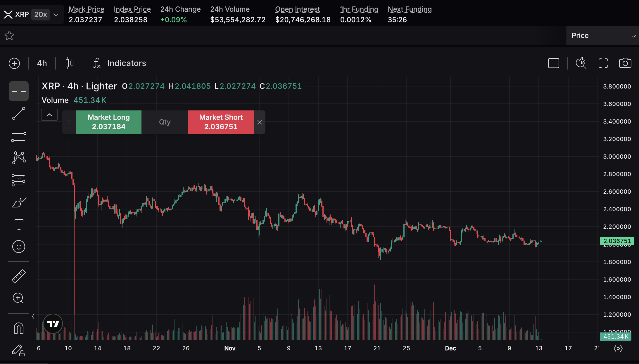
Task: Click the Qty input field
Action: point(165,122)
